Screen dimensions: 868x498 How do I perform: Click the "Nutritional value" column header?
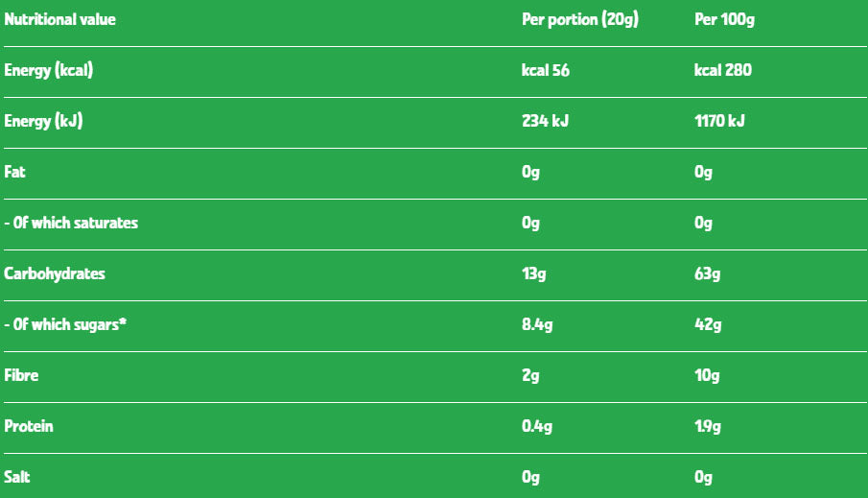tap(60, 19)
